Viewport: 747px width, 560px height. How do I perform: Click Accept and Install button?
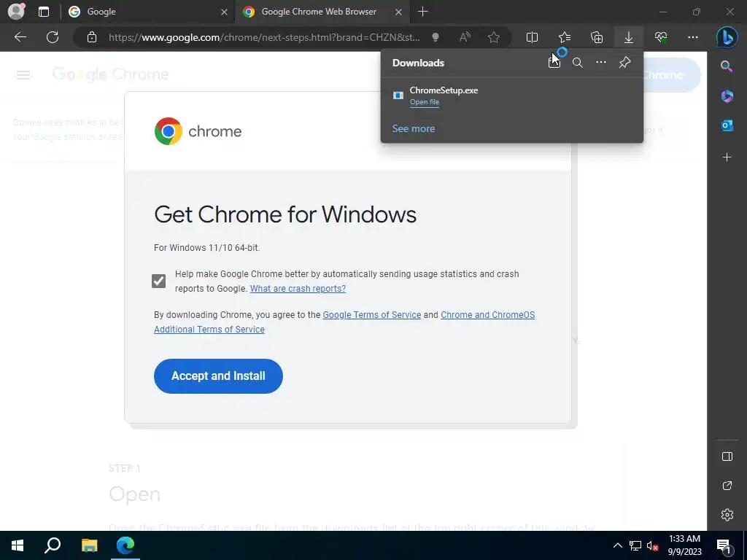(x=218, y=376)
